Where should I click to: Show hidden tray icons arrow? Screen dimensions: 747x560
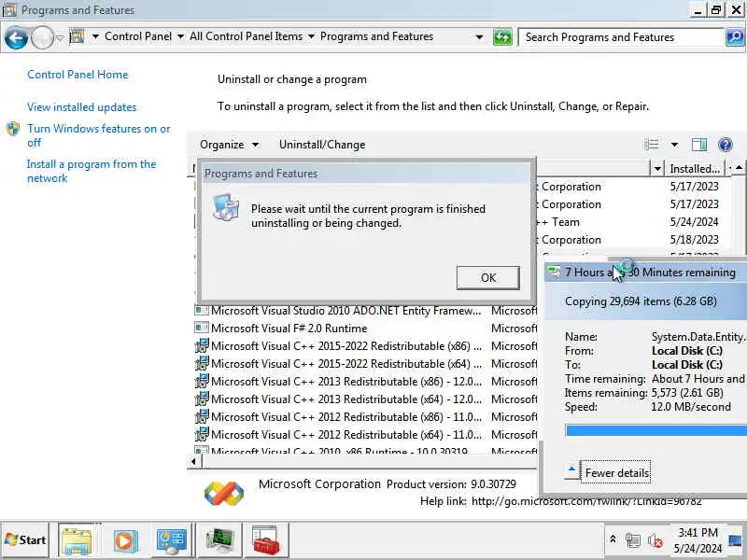[x=613, y=539]
